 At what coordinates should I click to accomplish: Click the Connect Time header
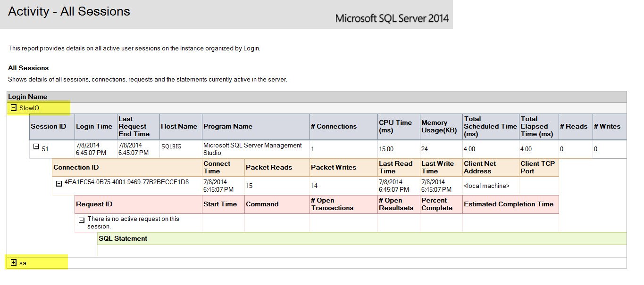pos(224,167)
